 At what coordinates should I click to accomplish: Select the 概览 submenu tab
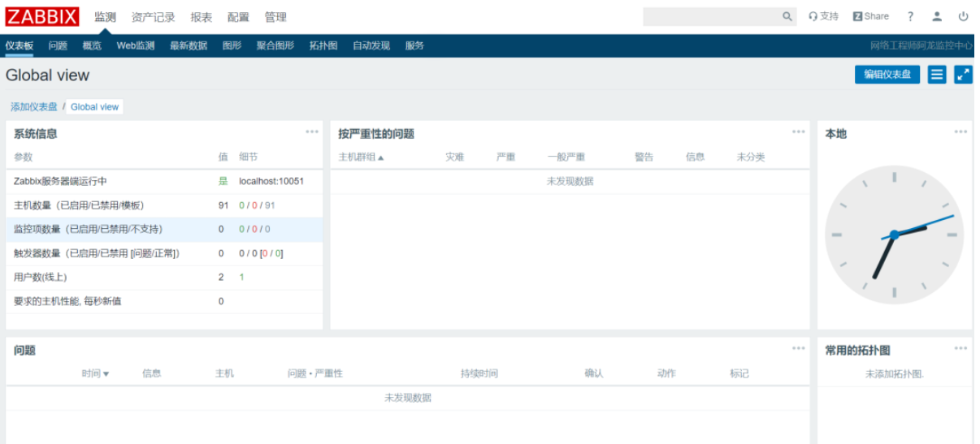(x=92, y=45)
